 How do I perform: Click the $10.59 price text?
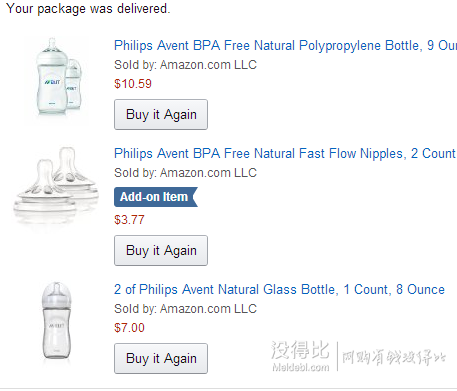coord(133,84)
